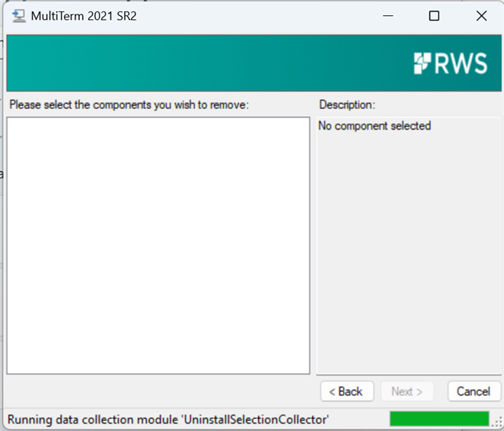Click the greyed-out Next button
The width and height of the screenshot is (504, 431).
coord(407,391)
